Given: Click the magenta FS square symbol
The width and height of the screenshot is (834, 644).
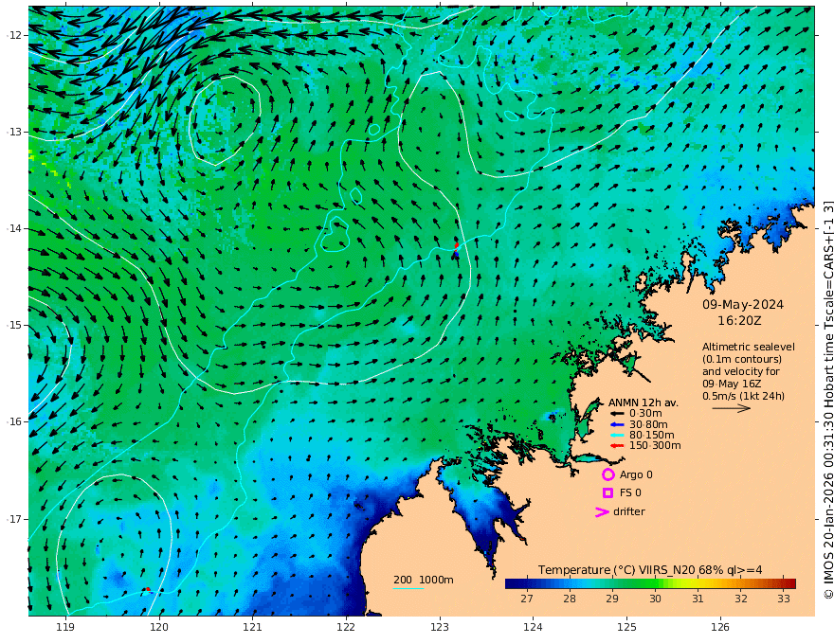Looking at the screenshot, I should click(x=607, y=493).
